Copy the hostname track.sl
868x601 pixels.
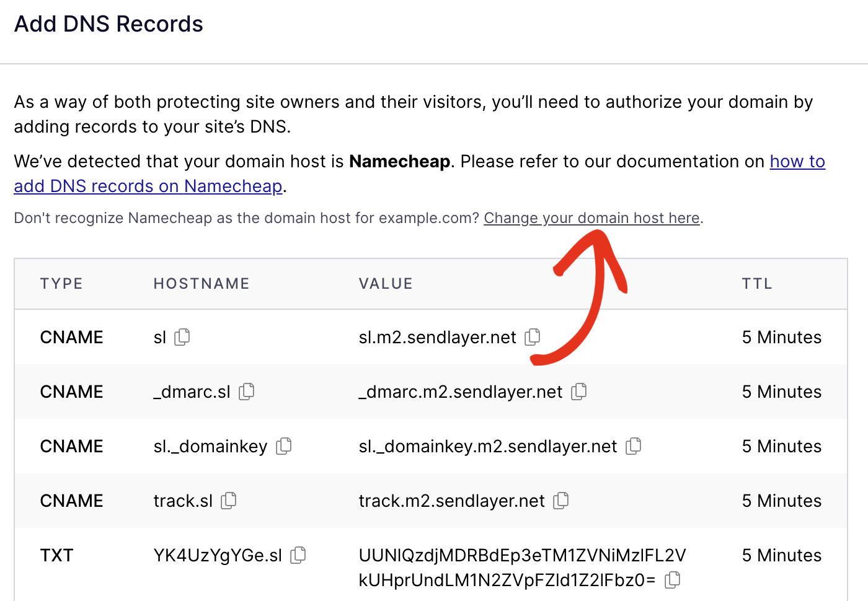pyautogui.click(x=229, y=501)
